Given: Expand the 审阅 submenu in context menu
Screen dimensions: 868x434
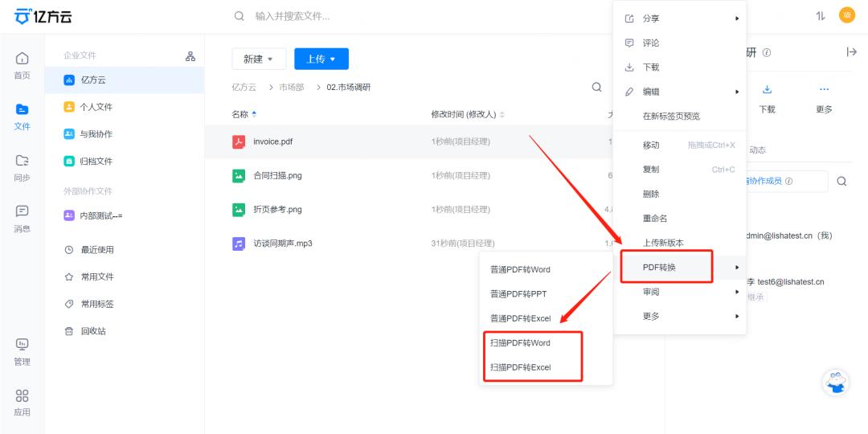Looking at the screenshot, I should [x=737, y=292].
